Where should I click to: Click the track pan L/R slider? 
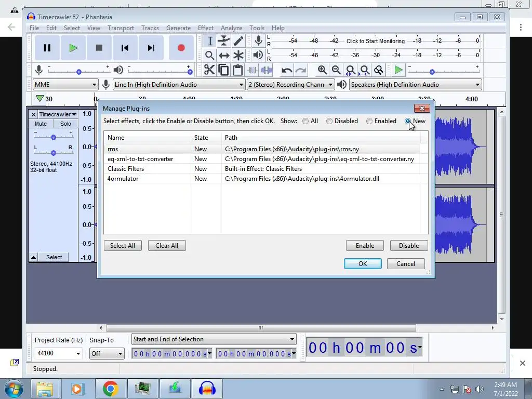pyautogui.click(x=54, y=152)
